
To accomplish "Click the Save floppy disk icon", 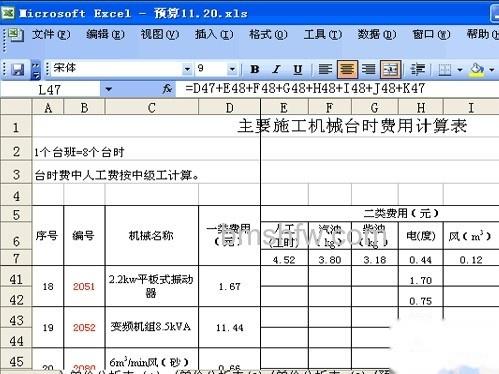I will tap(17, 69).
